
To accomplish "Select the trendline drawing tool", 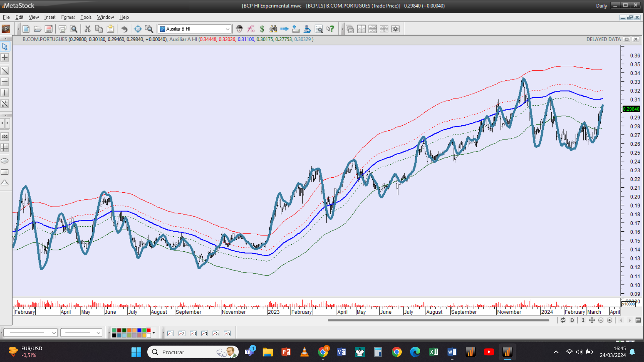I will [5, 71].
